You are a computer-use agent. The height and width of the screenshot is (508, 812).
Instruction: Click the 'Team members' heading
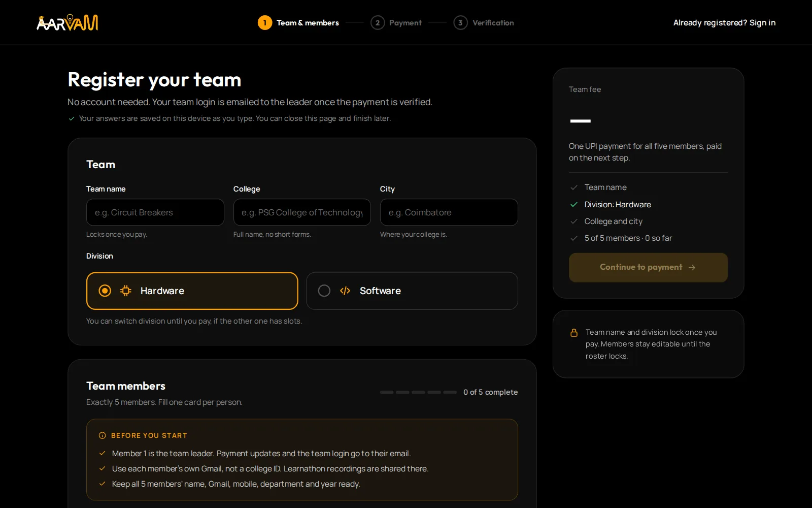[x=126, y=386]
